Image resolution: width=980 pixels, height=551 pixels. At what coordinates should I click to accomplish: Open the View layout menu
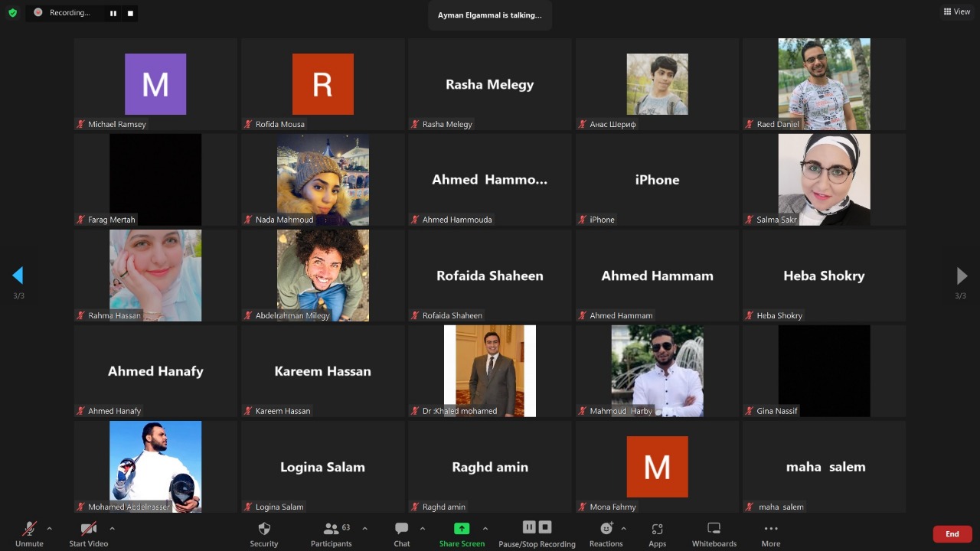pyautogui.click(x=957, y=11)
